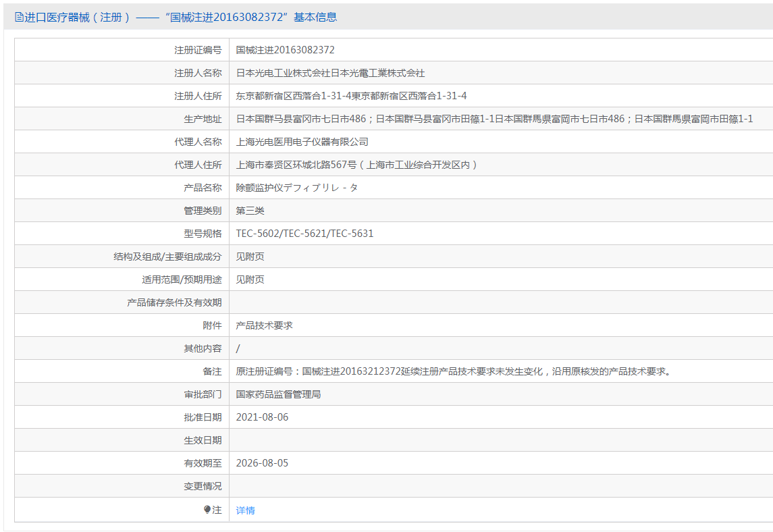Click remark text 原注册证编号：国械注进20163212372
773x532 pixels.
(454, 371)
